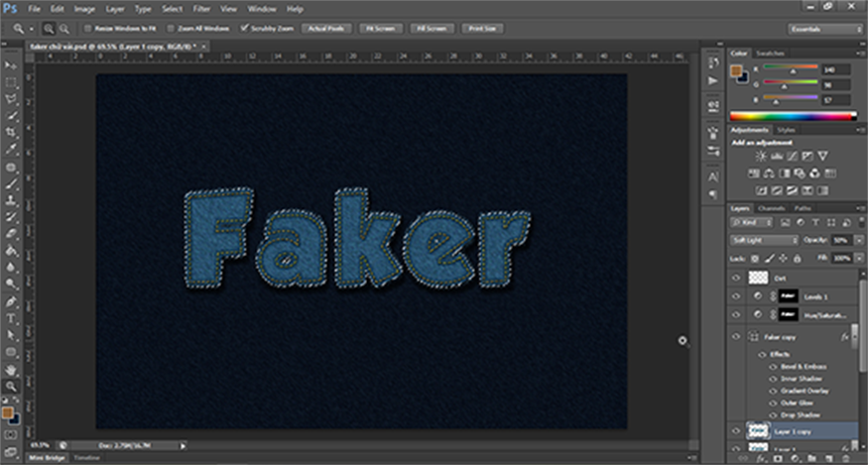This screenshot has height=465, width=868.
Task: Select the Hand tool
Action: coord(12,370)
